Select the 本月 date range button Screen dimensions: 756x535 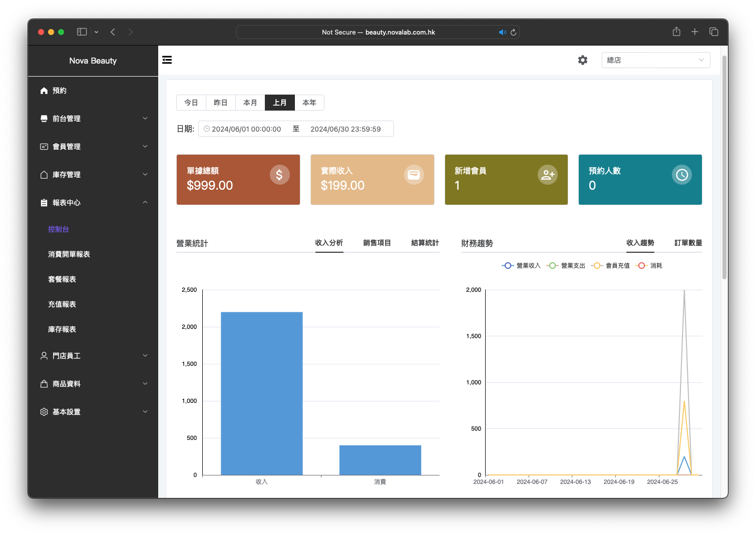250,103
